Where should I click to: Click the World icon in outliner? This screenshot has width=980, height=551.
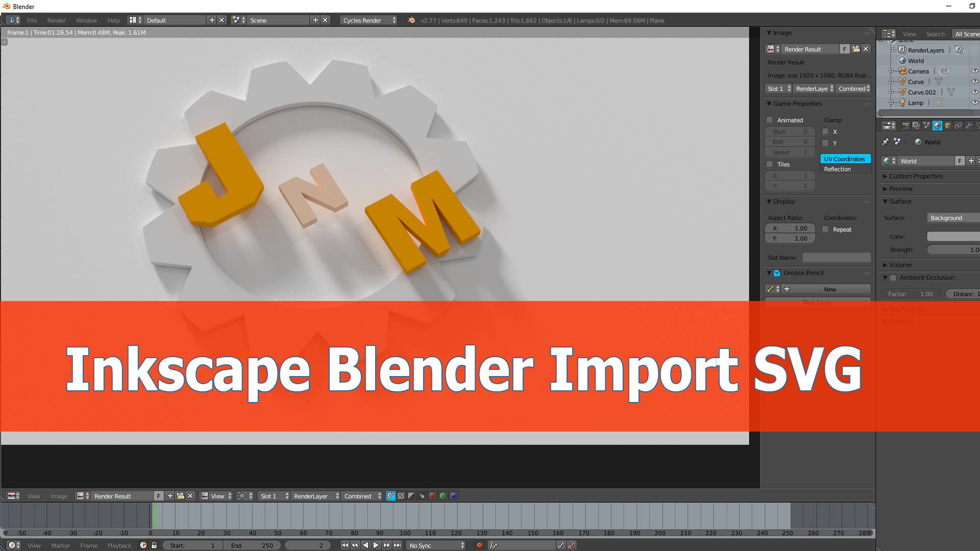[x=902, y=61]
